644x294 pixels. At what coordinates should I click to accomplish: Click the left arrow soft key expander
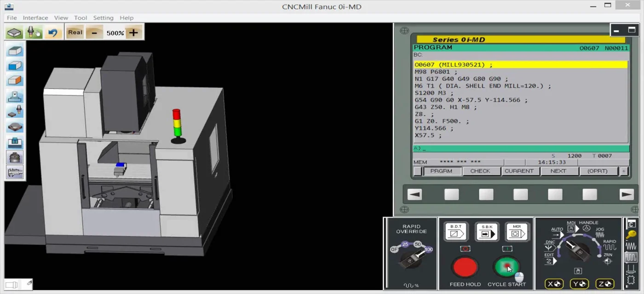click(414, 195)
